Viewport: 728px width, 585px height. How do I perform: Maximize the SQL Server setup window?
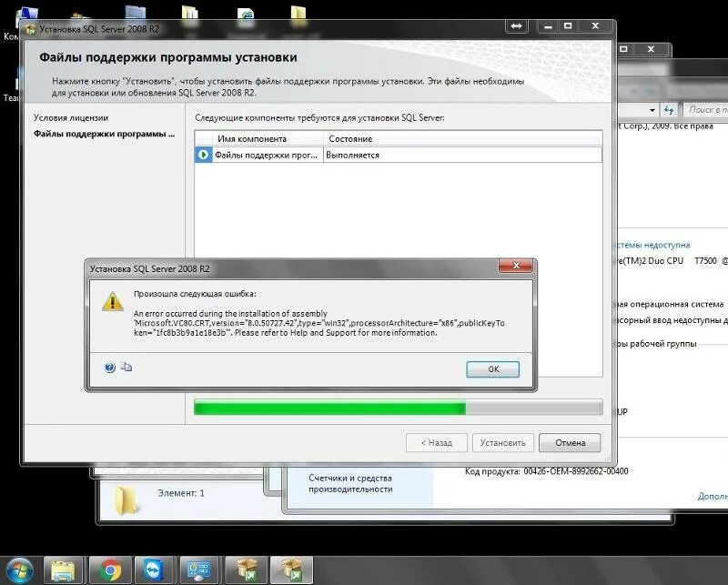pyautogui.click(x=568, y=26)
